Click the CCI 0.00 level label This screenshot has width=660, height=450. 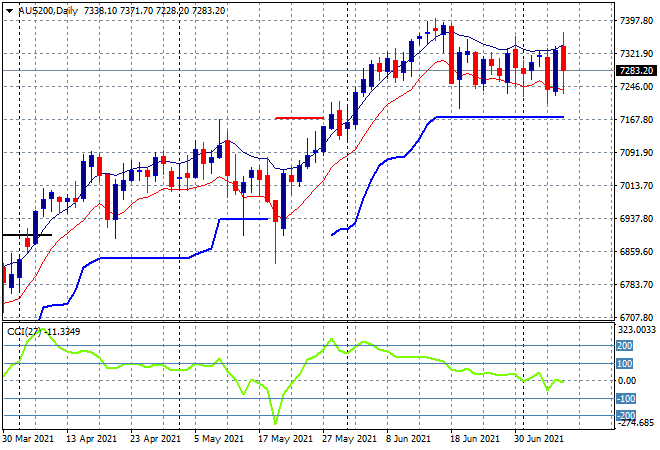[627, 381]
